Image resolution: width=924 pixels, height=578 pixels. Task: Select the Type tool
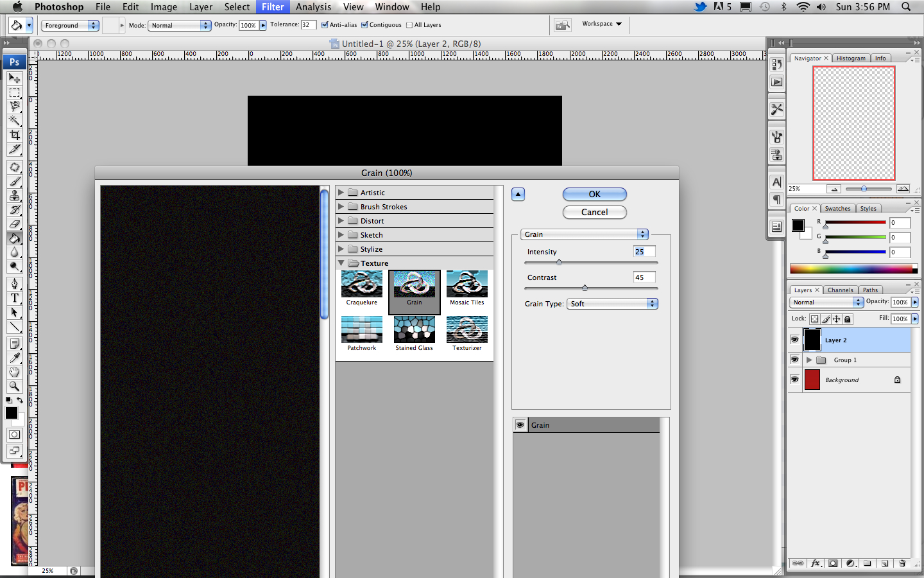point(14,297)
